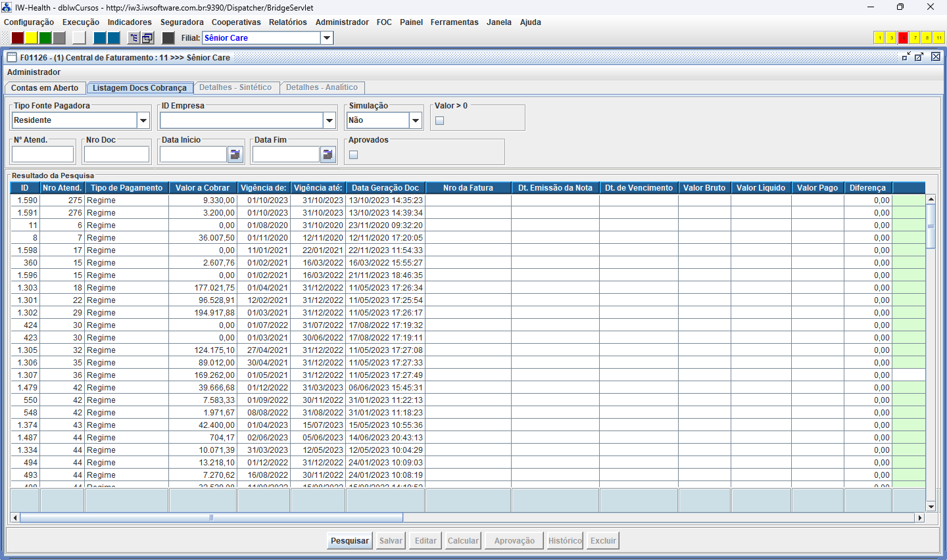The width and height of the screenshot is (947, 560).
Task: Expand the Tipo Fonte Pagadora dropdown
Action: 143,120
